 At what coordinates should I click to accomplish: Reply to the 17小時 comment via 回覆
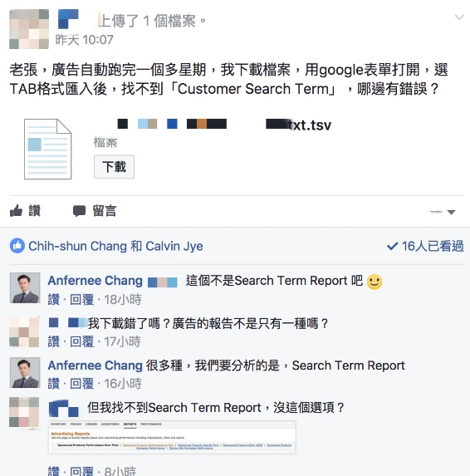tap(81, 341)
